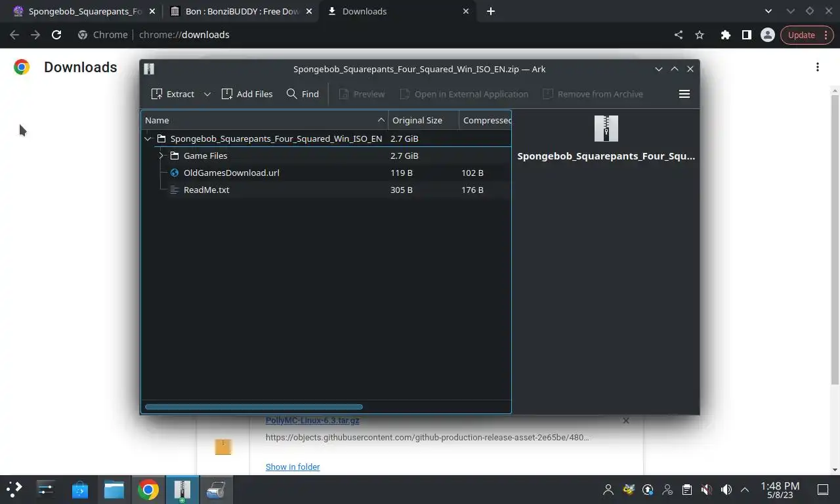Select OldGamesDownload.url file

231,173
